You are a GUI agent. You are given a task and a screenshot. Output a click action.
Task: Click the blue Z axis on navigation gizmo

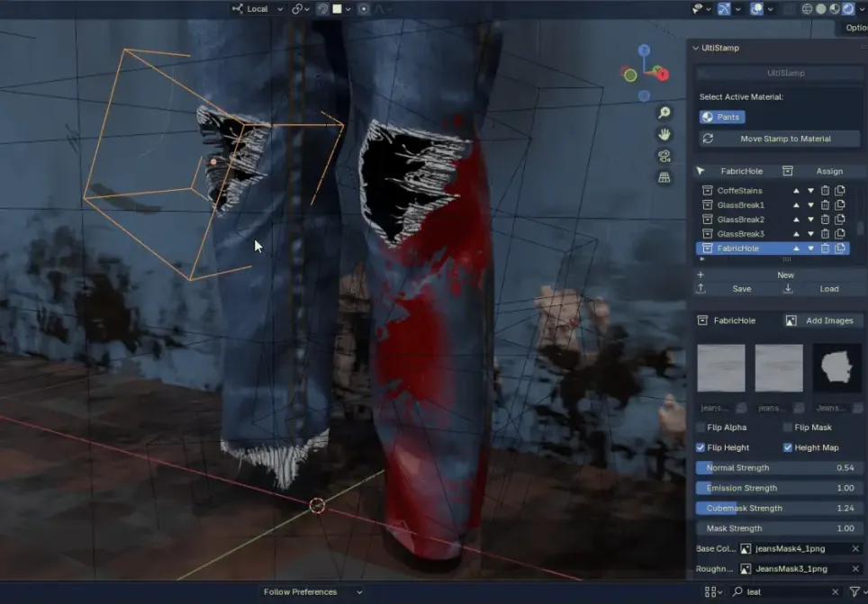pos(644,51)
